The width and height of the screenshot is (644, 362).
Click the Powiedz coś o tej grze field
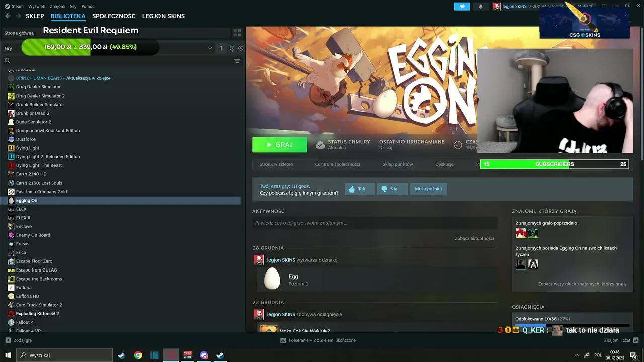(375, 223)
